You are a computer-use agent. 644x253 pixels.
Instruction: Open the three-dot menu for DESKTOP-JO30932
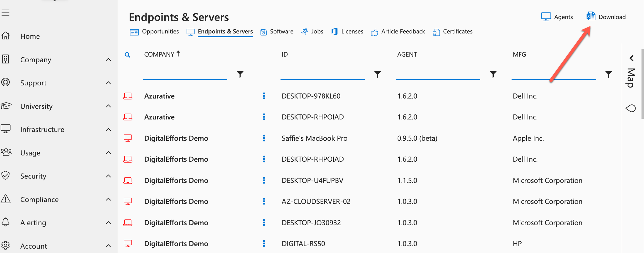[264, 223]
